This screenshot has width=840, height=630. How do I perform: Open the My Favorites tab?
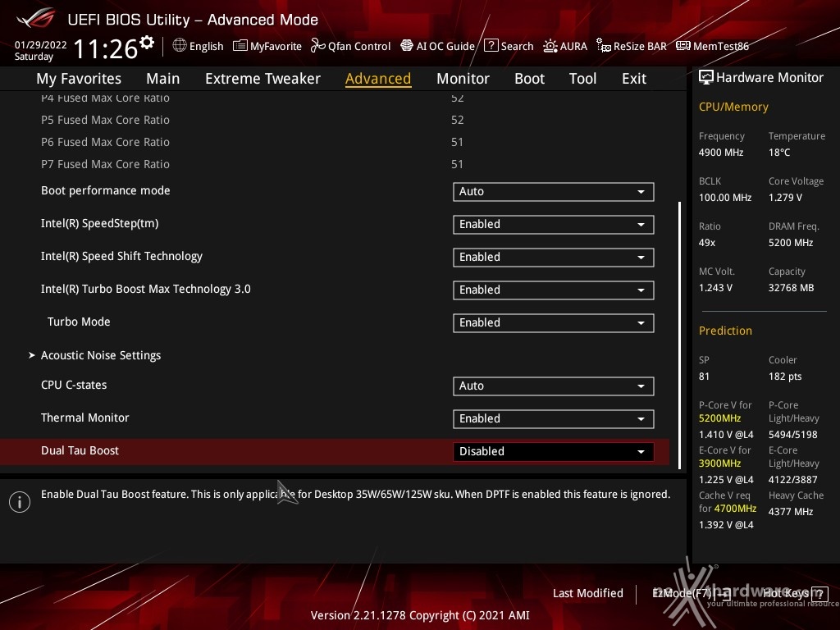(79, 79)
